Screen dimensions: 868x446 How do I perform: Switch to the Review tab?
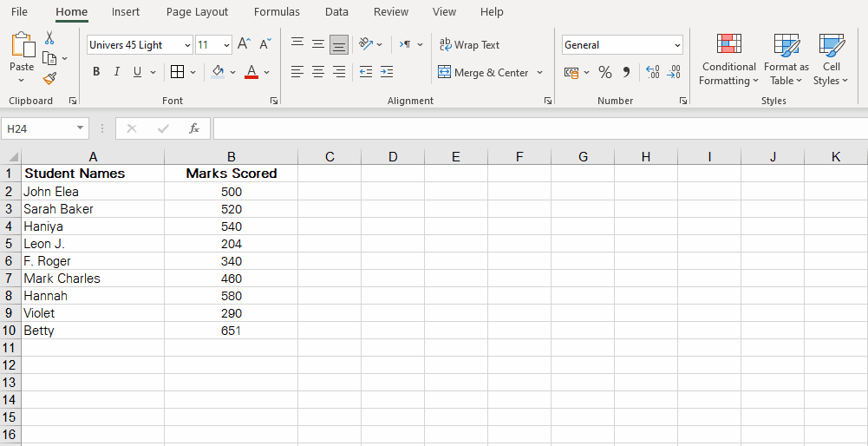click(x=392, y=11)
